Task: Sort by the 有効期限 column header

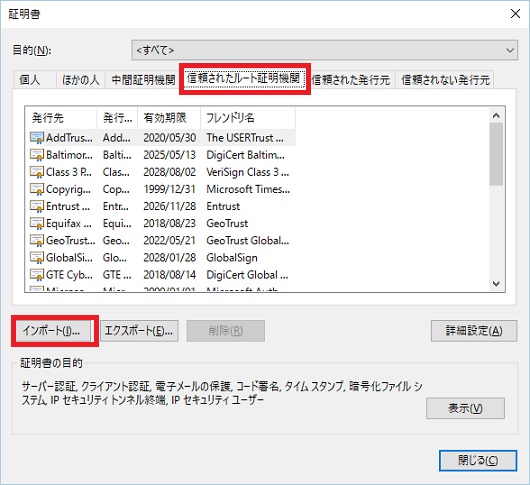Action: tap(169, 118)
